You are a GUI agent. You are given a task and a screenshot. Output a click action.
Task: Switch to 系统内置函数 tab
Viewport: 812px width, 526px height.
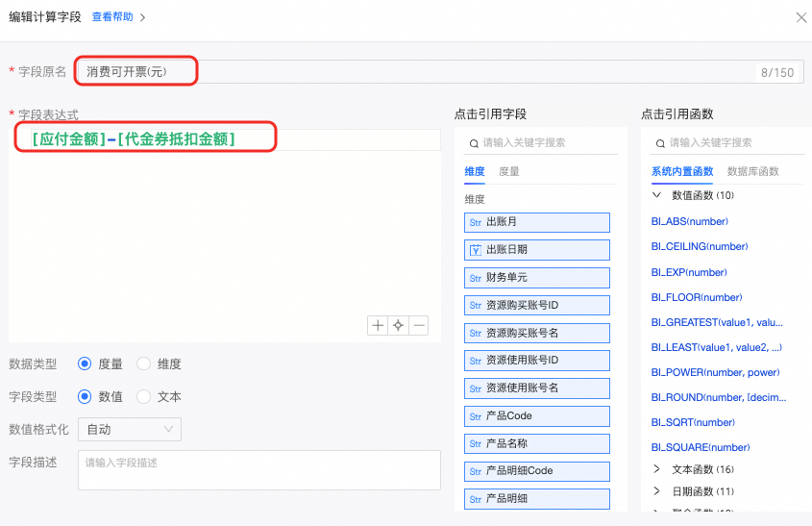pyautogui.click(x=682, y=171)
